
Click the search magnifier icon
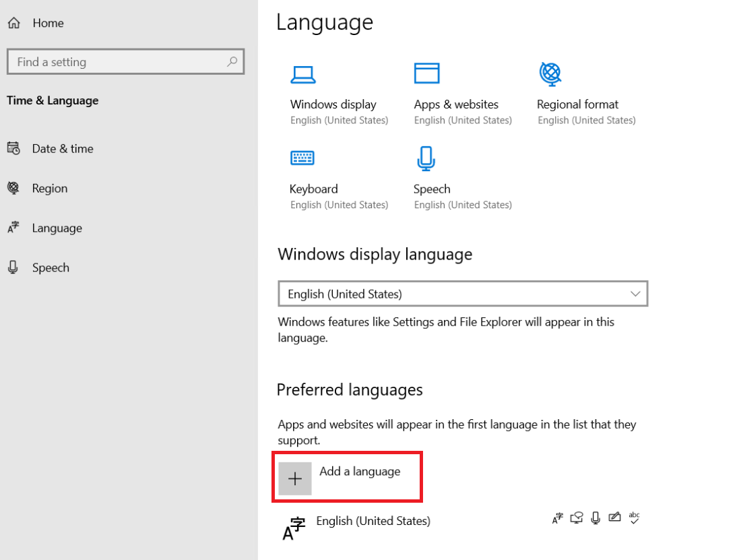[x=232, y=61]
